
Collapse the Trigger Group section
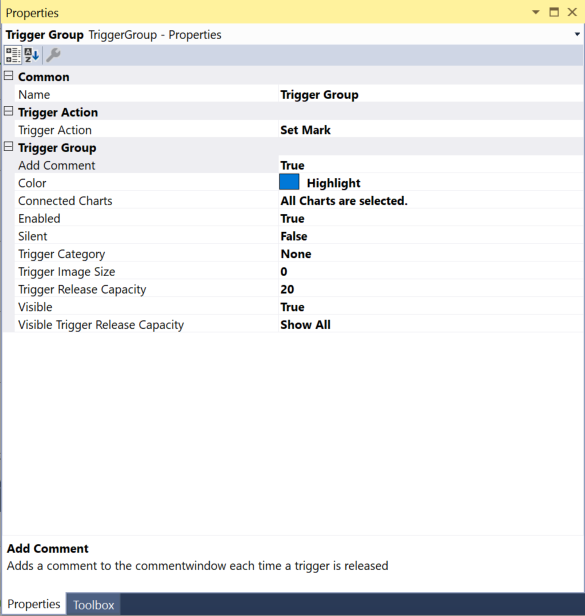pyautogui.click(x=9, y=147)
